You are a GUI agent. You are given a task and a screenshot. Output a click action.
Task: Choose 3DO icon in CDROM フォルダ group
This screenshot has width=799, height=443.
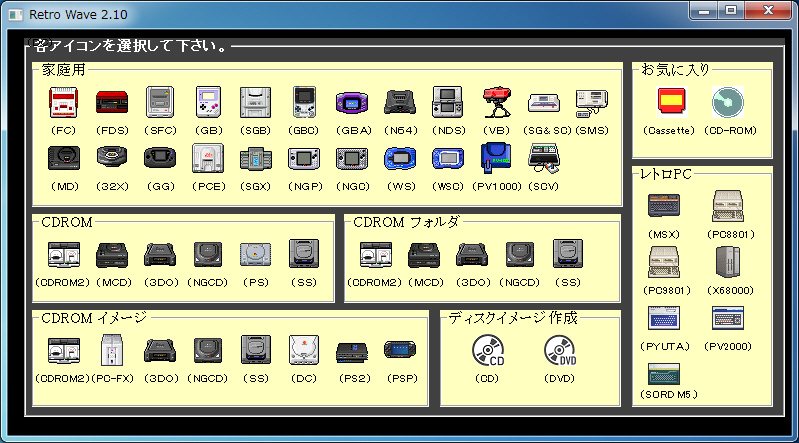point(472,255)
